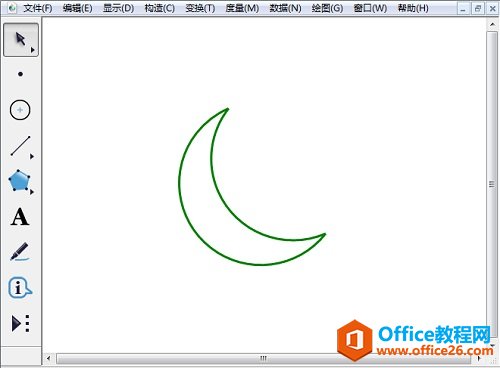500x368 pixels.
Task: Select the Straightedge segment tool
Action: (21, 146)
